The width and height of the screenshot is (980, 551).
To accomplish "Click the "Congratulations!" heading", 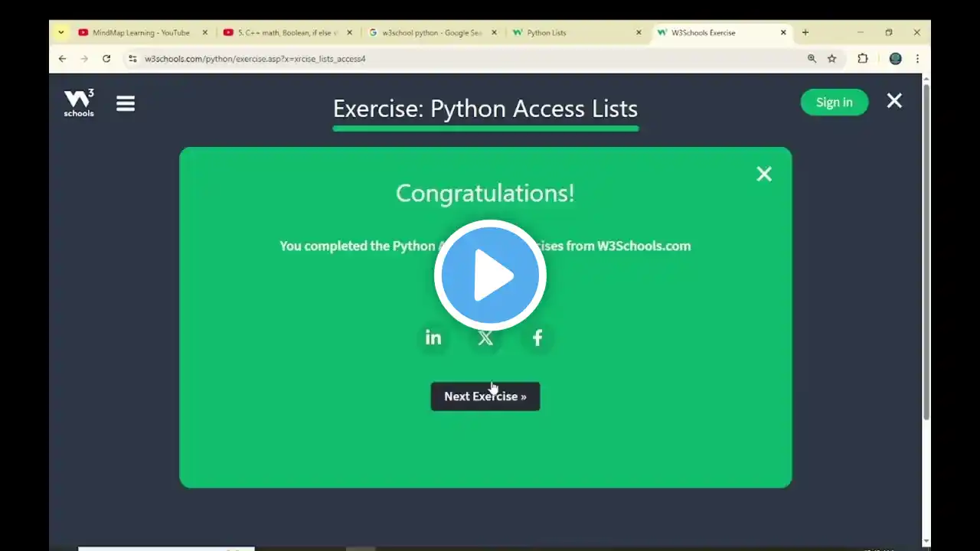I will [485, 193].
